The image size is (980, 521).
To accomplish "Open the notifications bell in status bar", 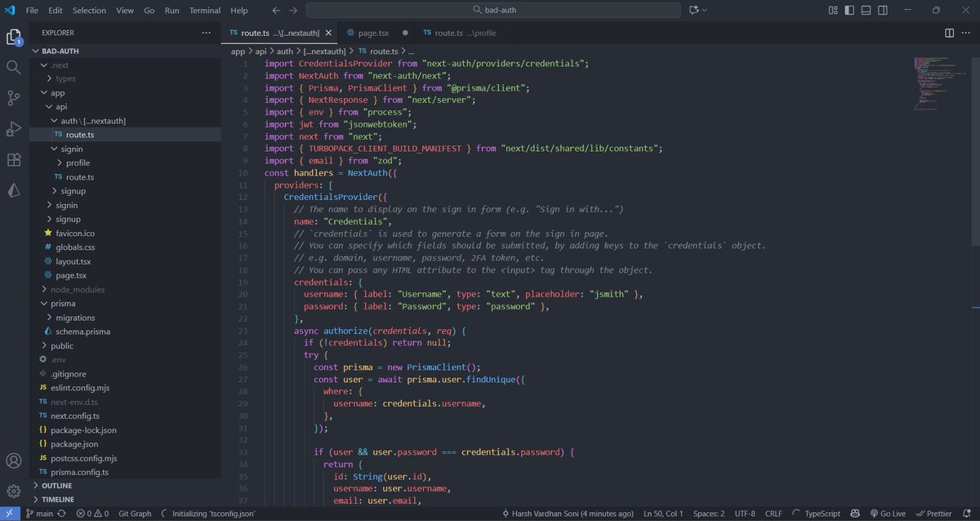I will [967, 514].
